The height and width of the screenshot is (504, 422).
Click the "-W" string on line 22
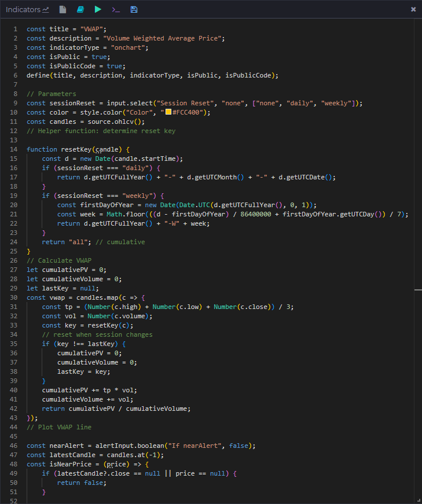point(172,223)
